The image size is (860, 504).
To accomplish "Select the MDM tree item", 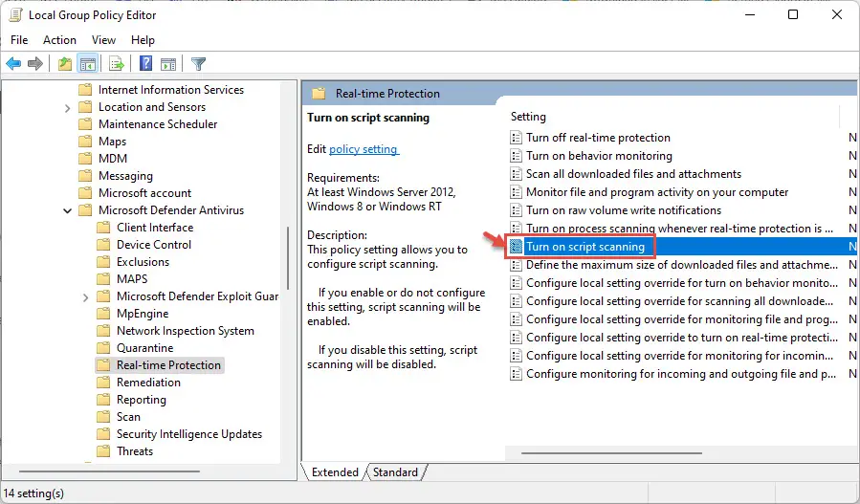I will pyautogui.click(x=113, y=159).
